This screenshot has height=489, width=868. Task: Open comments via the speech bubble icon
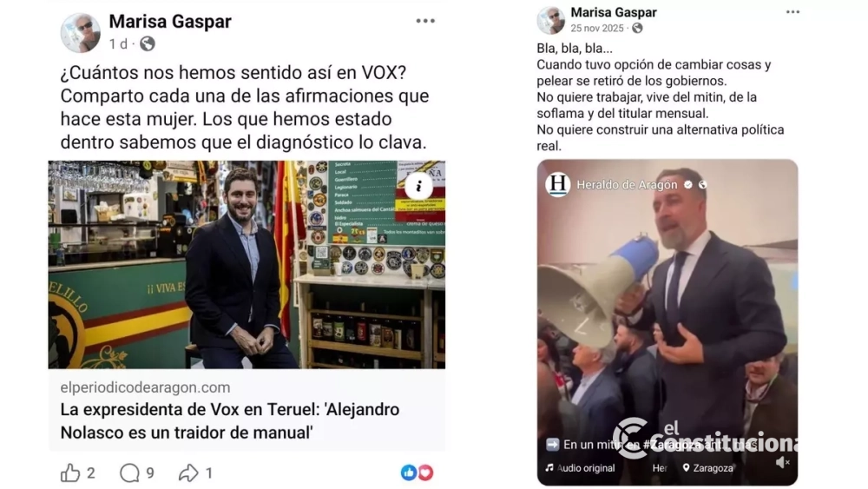click(x=129, y=473)
